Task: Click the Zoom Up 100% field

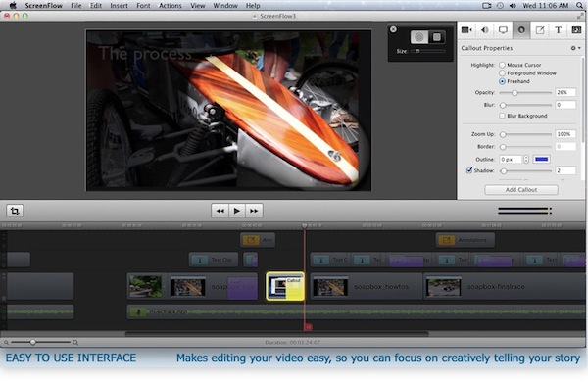Action: 565,134
